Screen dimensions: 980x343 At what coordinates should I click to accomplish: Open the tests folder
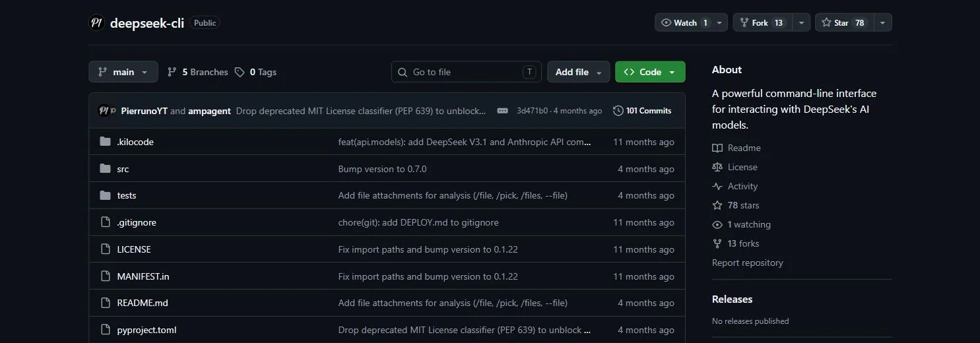127,195
